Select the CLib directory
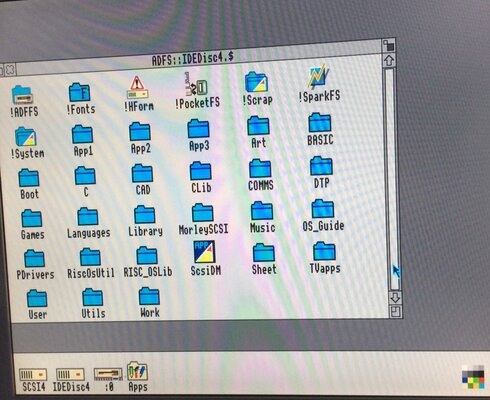490x400 pixels. tap(200, 171)
